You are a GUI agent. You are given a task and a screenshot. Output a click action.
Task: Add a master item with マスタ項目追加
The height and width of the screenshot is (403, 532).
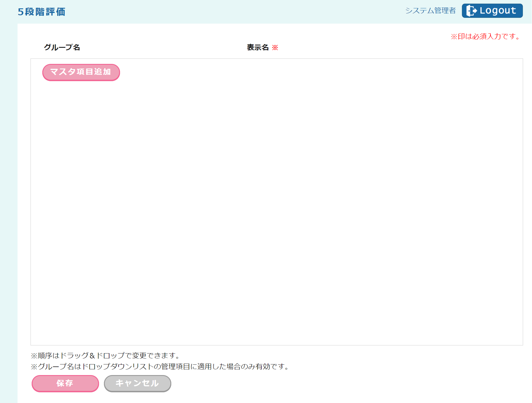click(x=81, y=72)
